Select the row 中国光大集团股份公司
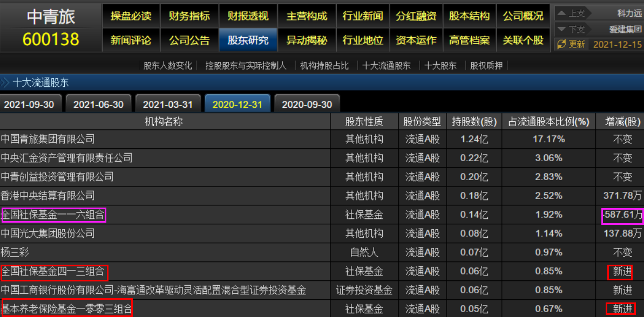 322,233
